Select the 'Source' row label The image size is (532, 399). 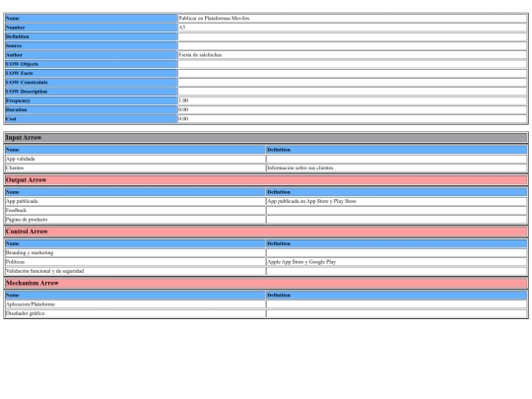pyautogui.click(x=91, y=45)
